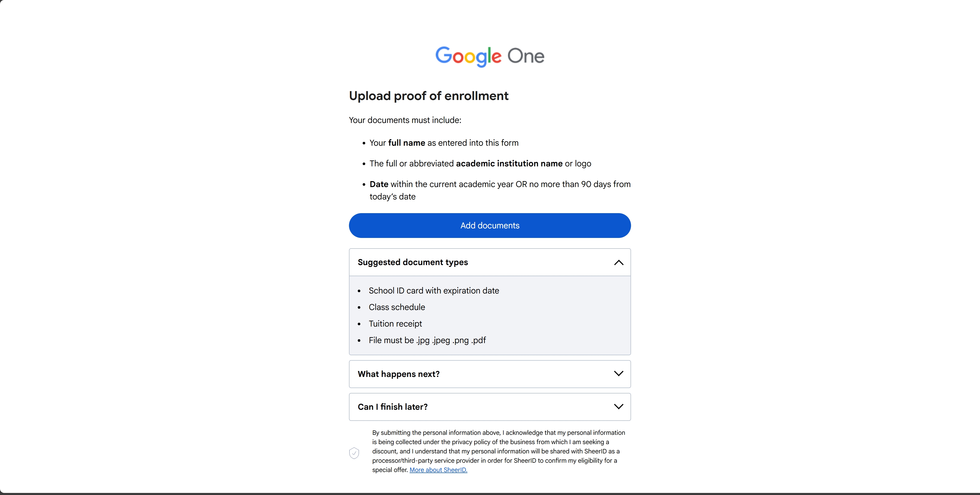This screenshot has width=980, height=495.
Task: Open the More about SheerID link
Action: coord(438,470)
